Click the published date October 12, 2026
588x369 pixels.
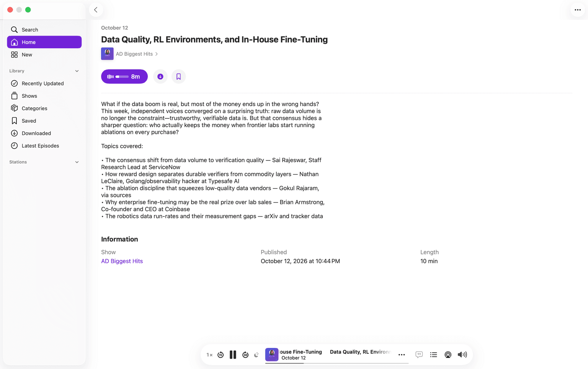[300, 261]
